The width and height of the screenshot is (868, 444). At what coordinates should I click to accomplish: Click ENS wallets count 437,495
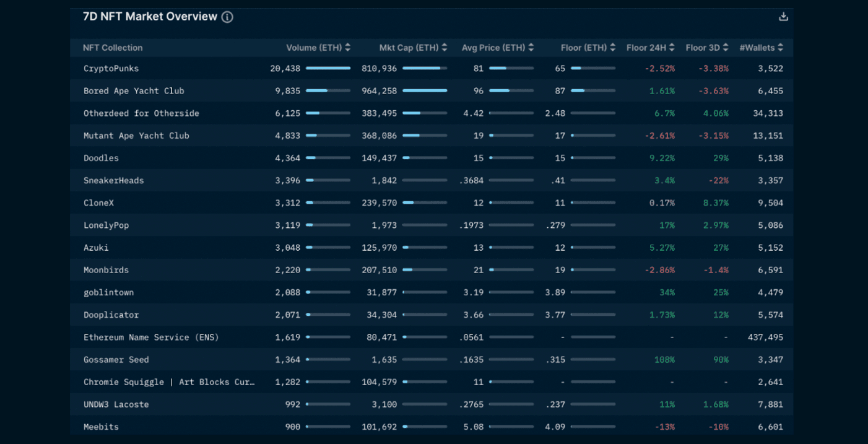[x=765, y=337]
